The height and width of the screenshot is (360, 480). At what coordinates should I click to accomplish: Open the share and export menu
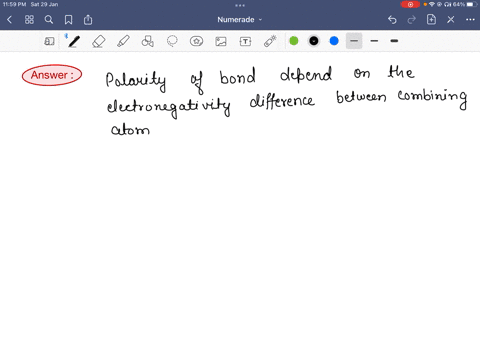pos(88,20)
